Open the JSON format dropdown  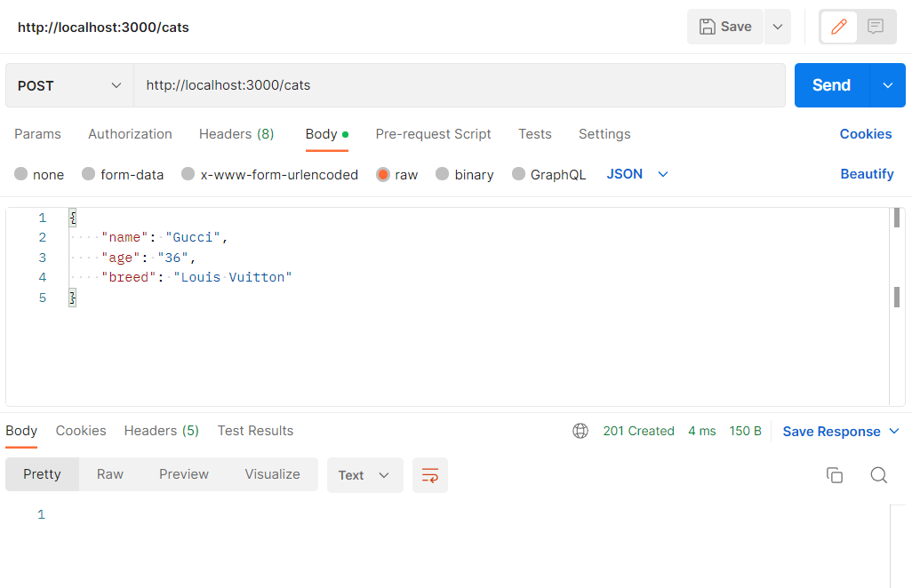[x=636, y=174]
